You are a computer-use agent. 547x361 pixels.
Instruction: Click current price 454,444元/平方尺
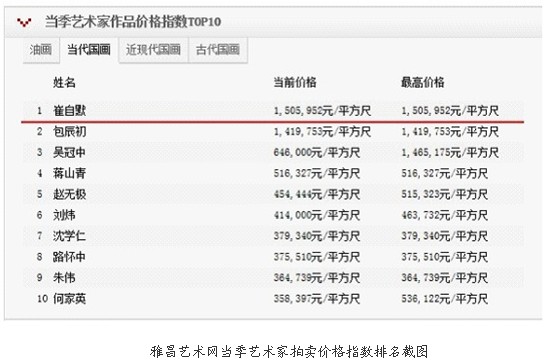[317, 195]
